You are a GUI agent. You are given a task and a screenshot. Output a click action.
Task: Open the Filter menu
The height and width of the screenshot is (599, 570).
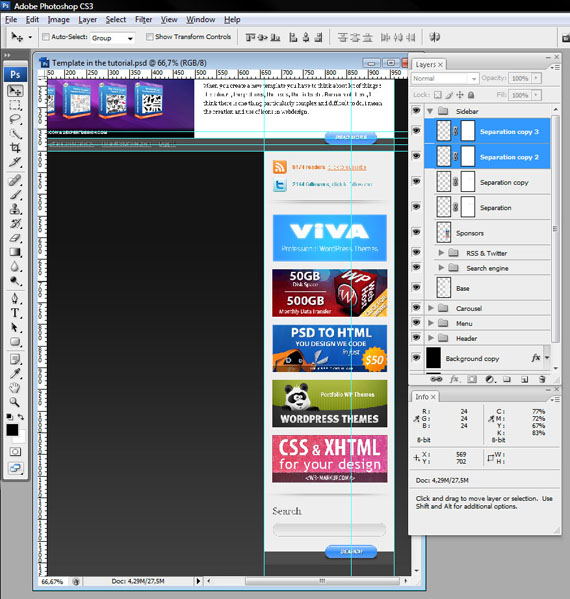[x=143, y=19]
